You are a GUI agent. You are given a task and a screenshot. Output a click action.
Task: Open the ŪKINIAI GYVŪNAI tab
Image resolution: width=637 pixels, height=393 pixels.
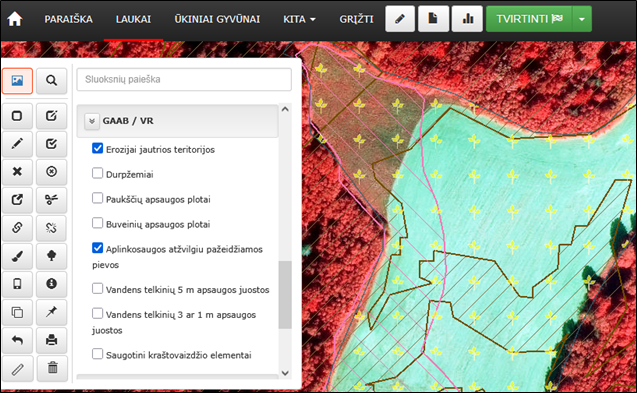pos(217,19)
